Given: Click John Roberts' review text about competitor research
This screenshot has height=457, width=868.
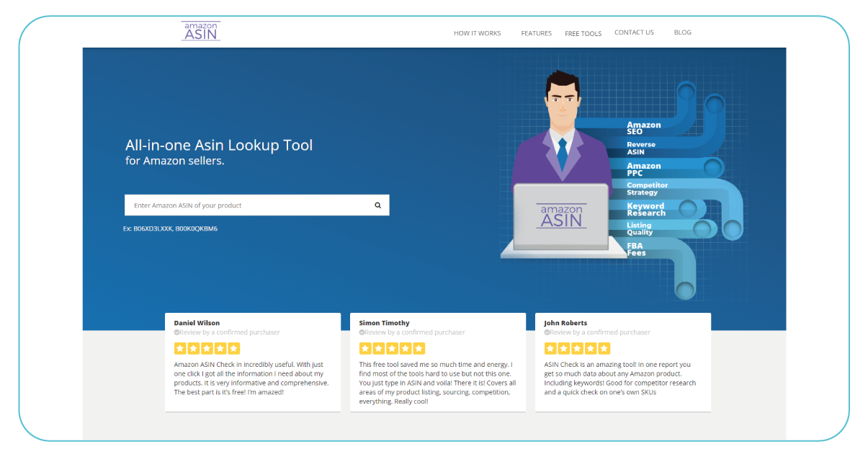Looking at the screenshot, I should tap(620, 378).
